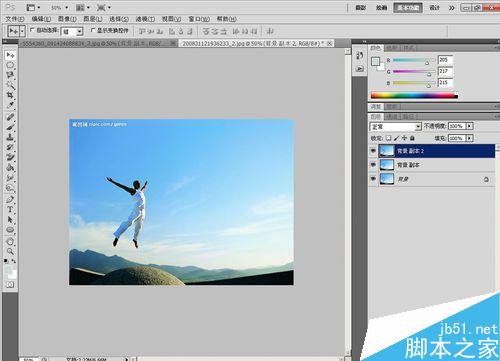The width and height of the screenshot is (500, 361).
Task: Select the Brush tool
Action: tap(10, 127)
